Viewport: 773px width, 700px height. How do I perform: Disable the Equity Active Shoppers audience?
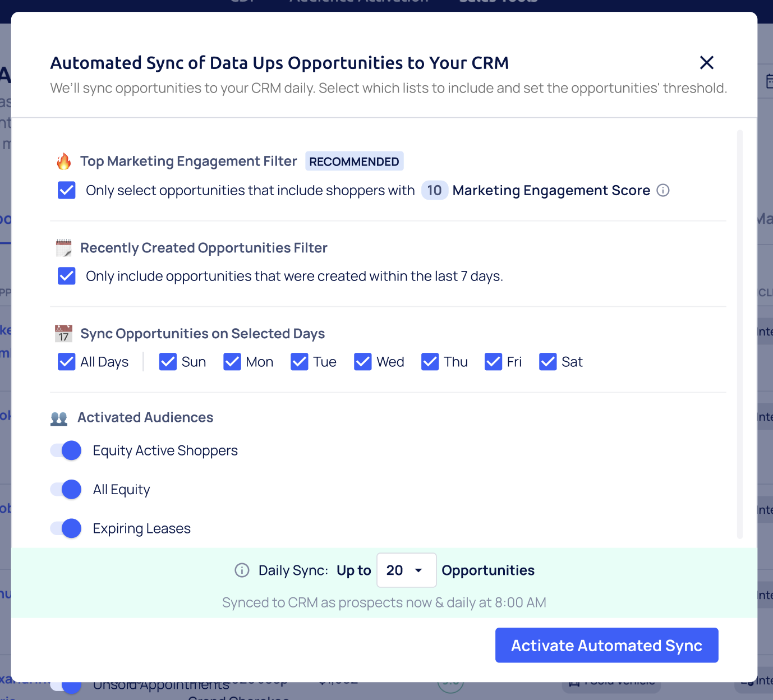(66, 450)
